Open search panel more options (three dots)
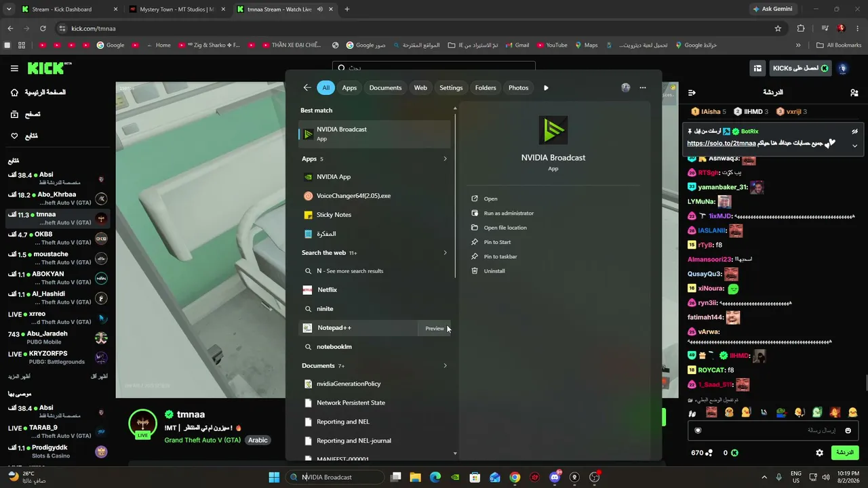 point(643,87)
